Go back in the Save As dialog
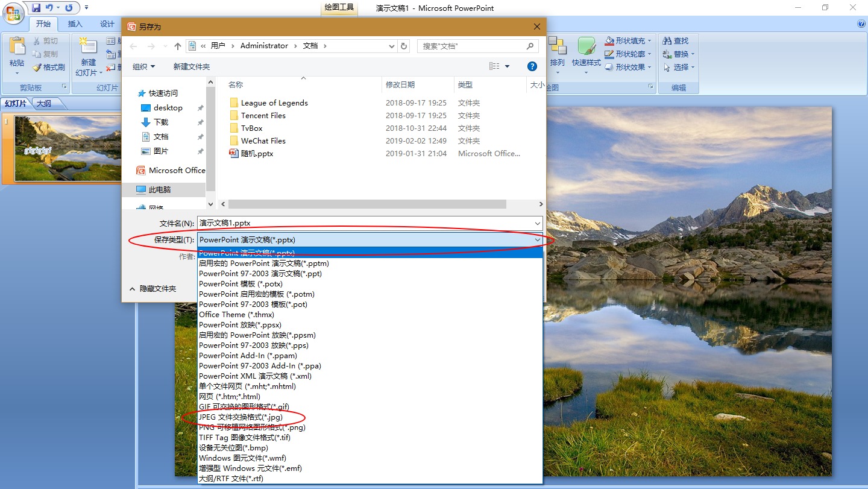This screenshot has height=489, width=868. [133, 46]
